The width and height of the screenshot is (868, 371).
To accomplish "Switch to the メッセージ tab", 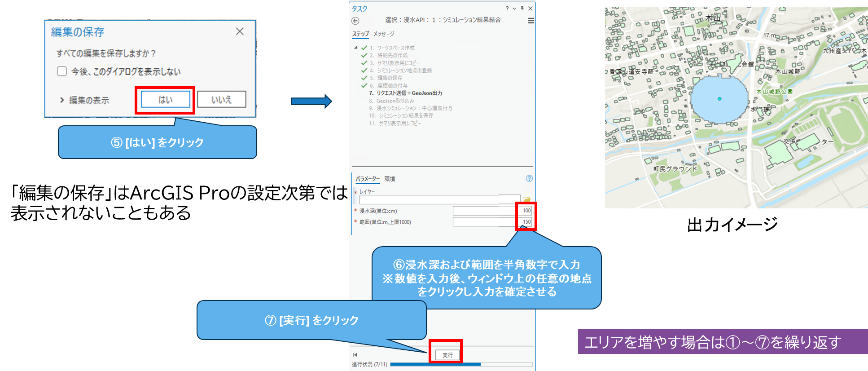I will pyautogui.click(x=384, y=34).
